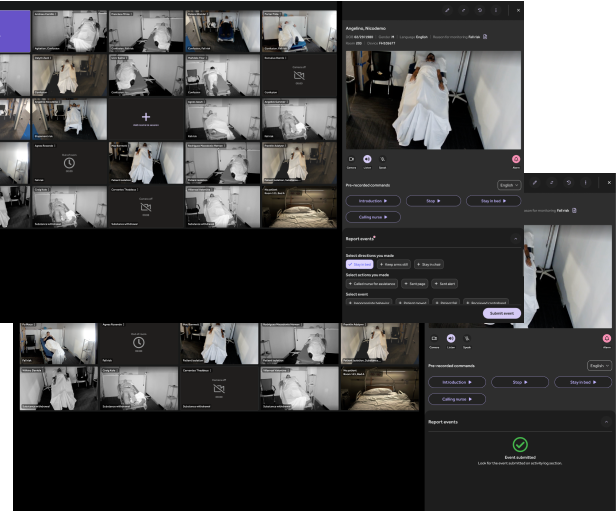Click the notes icon in the Event submitted panel
This screenshot has width=616, height=511.
tap(574, 211)
